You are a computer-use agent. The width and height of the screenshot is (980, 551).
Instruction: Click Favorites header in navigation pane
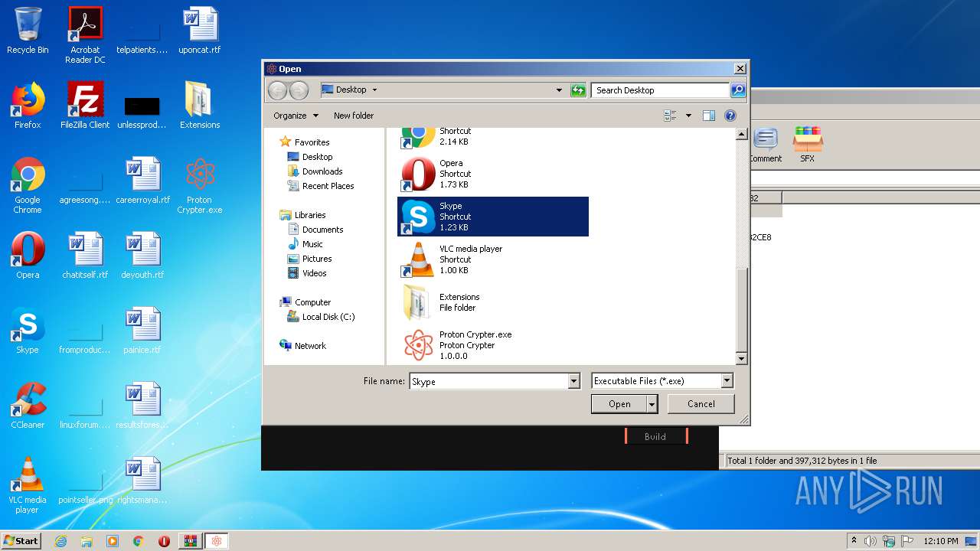(312, 142)
